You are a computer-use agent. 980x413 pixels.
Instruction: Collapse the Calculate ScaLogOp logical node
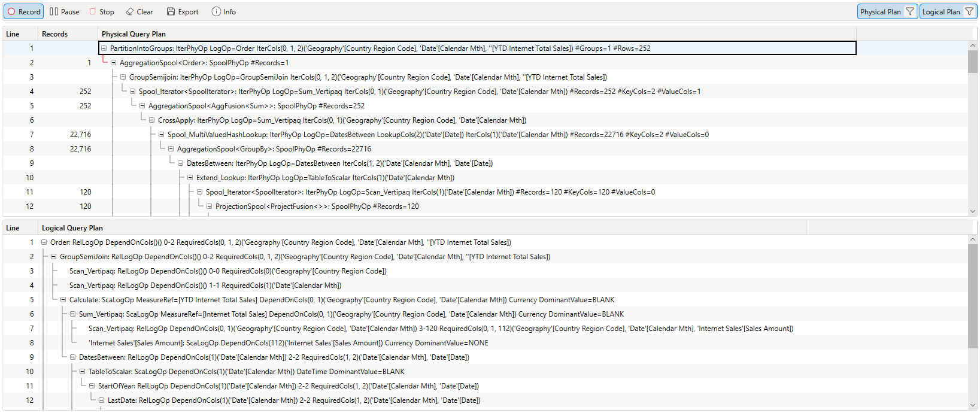coord(63,300)
